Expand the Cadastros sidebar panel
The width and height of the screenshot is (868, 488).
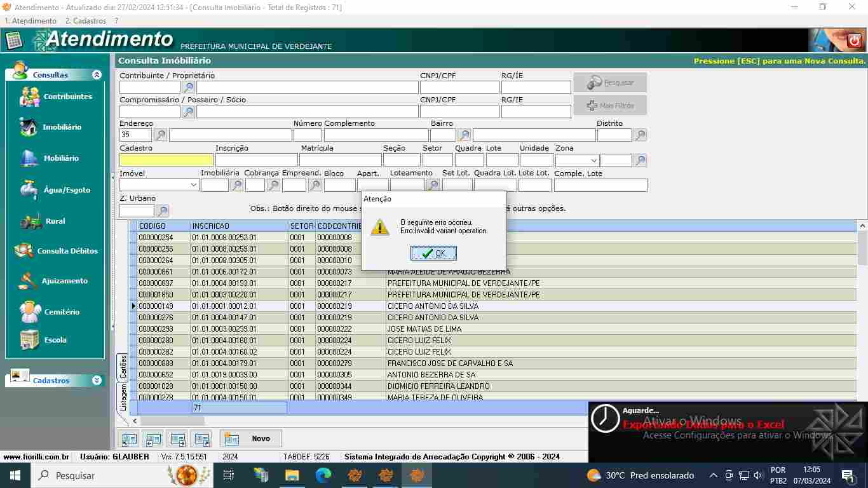point(97,381)
